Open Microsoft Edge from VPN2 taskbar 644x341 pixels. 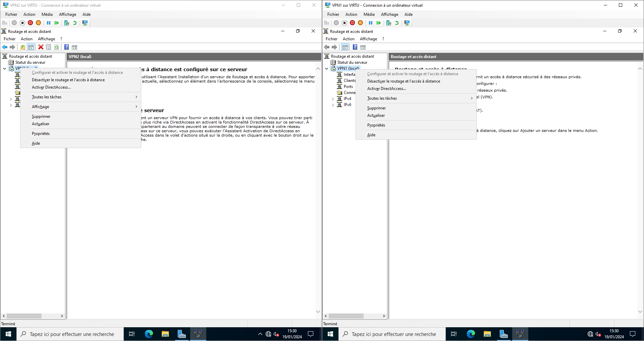pos(149,334)
